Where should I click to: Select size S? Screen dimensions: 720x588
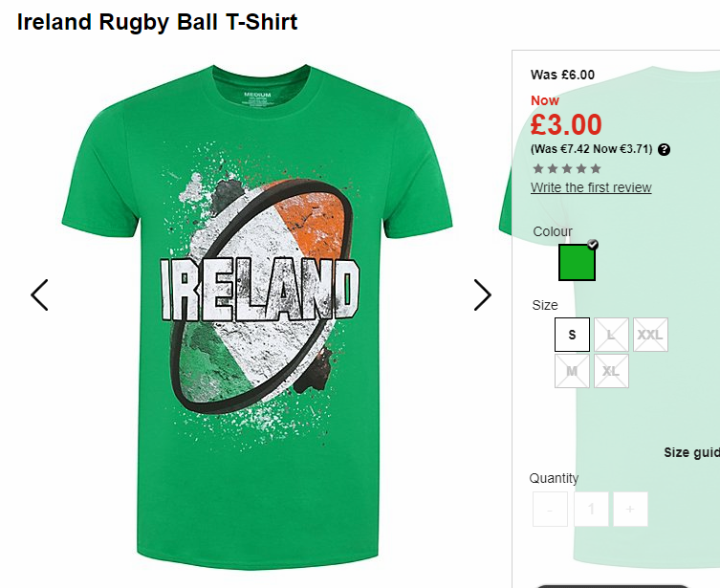[x=572, y=335]
